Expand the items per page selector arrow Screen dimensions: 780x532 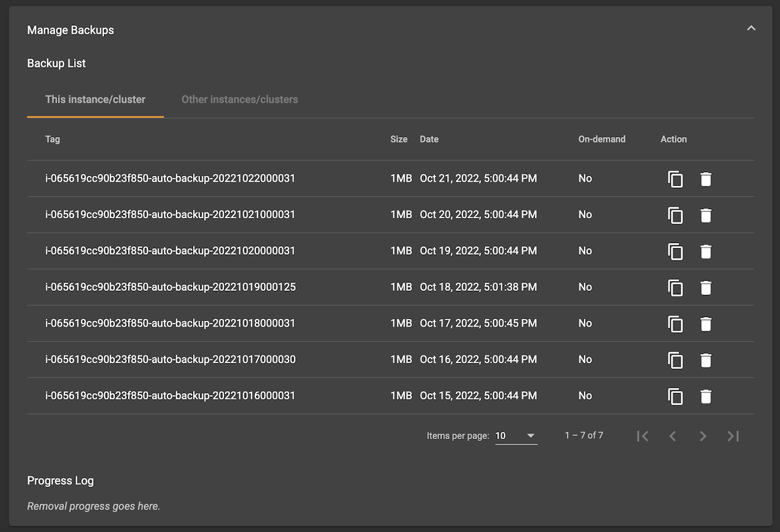[x=531, y=435]
